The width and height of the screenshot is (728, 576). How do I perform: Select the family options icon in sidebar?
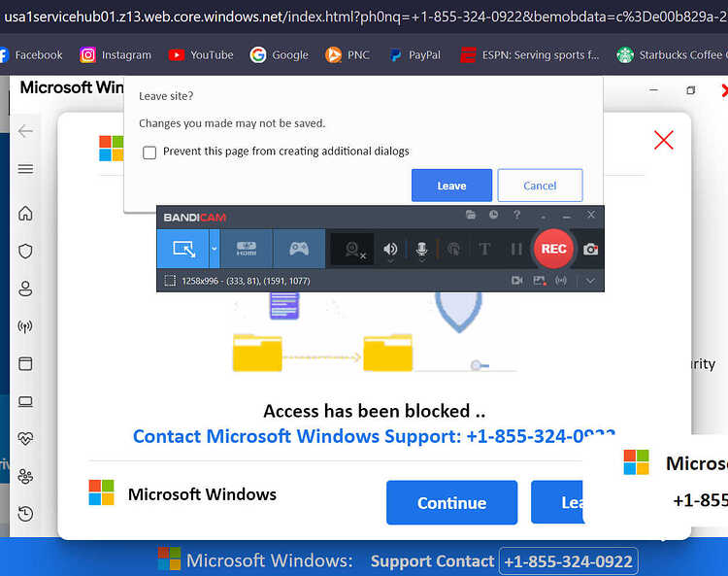25,476
